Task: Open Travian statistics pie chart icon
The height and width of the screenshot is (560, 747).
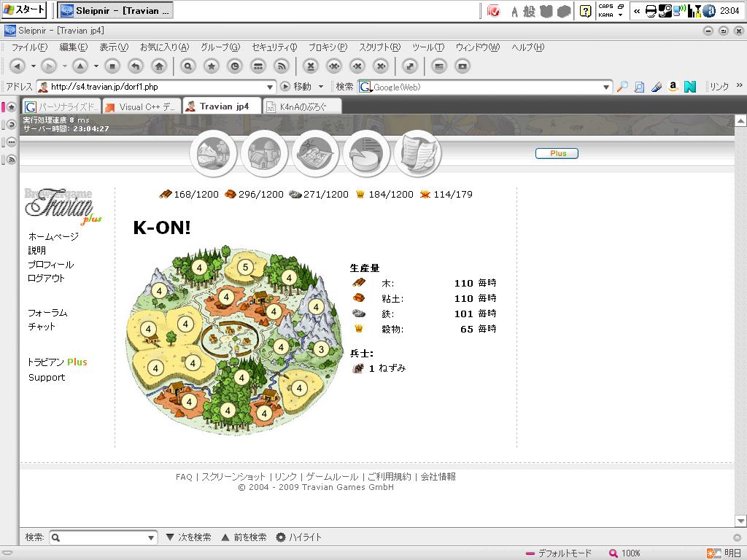Action: (x=366, y=154)
